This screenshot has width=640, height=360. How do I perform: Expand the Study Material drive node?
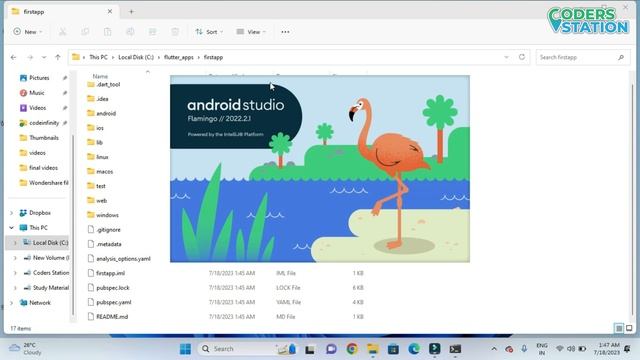15,288
